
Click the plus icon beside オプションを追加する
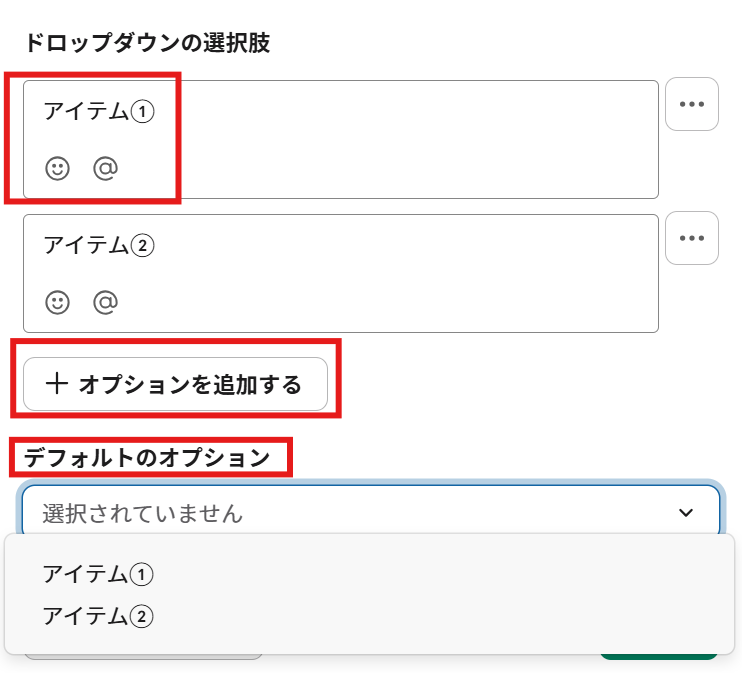(58, 384)
